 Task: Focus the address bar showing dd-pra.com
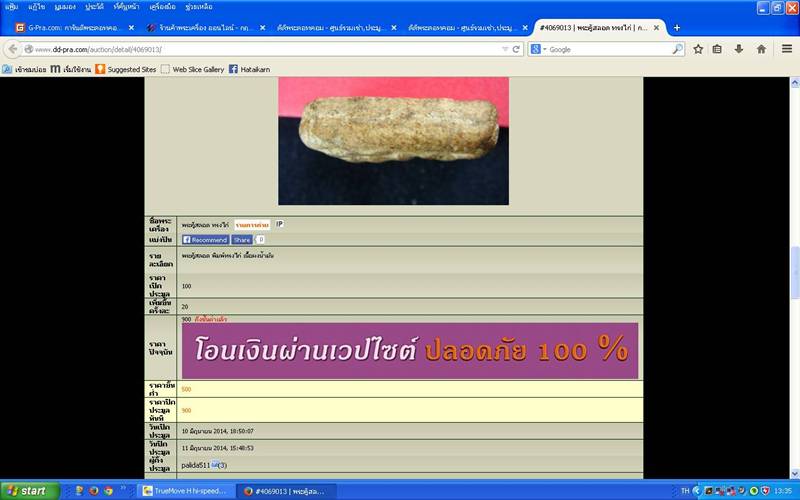pos(265,49)
